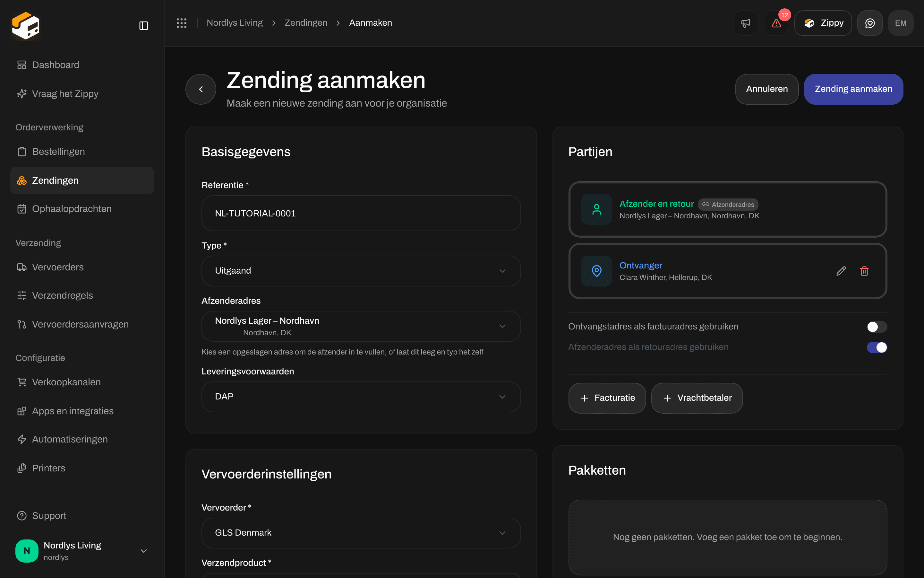
Task: Open Verzendregels in sidebar
Action: coord(82,295)
